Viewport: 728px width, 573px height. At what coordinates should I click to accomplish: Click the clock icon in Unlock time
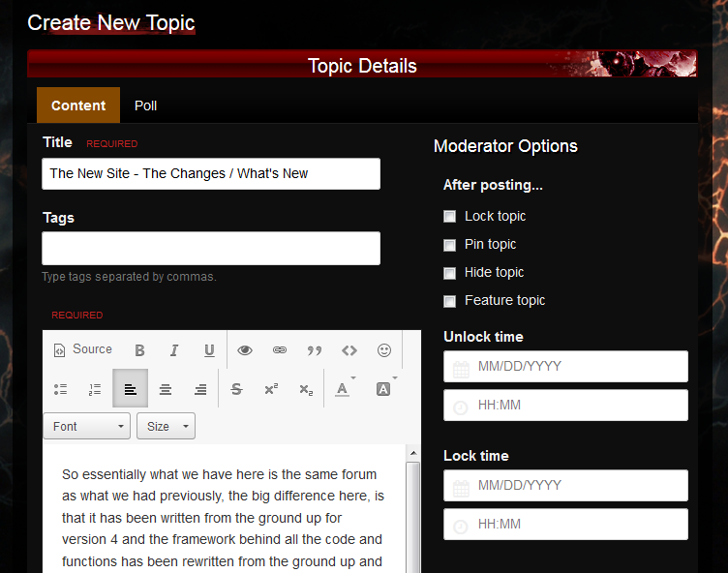click(x=461, y=407)
